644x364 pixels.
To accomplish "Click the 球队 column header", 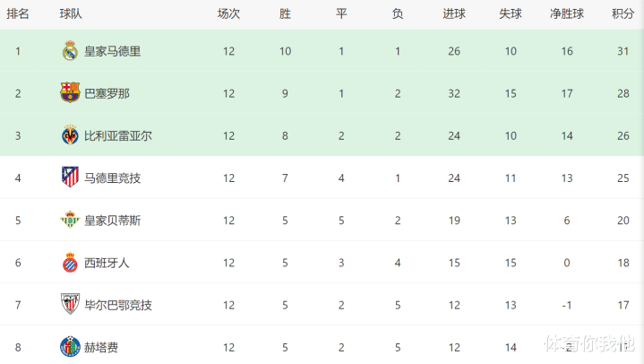I will coord(72,14).
